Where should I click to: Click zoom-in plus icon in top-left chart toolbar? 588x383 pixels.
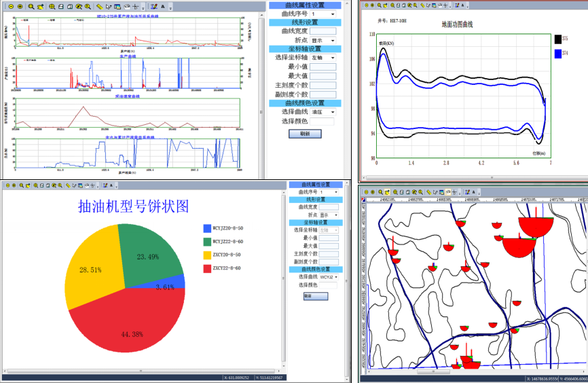click(20, 6)
